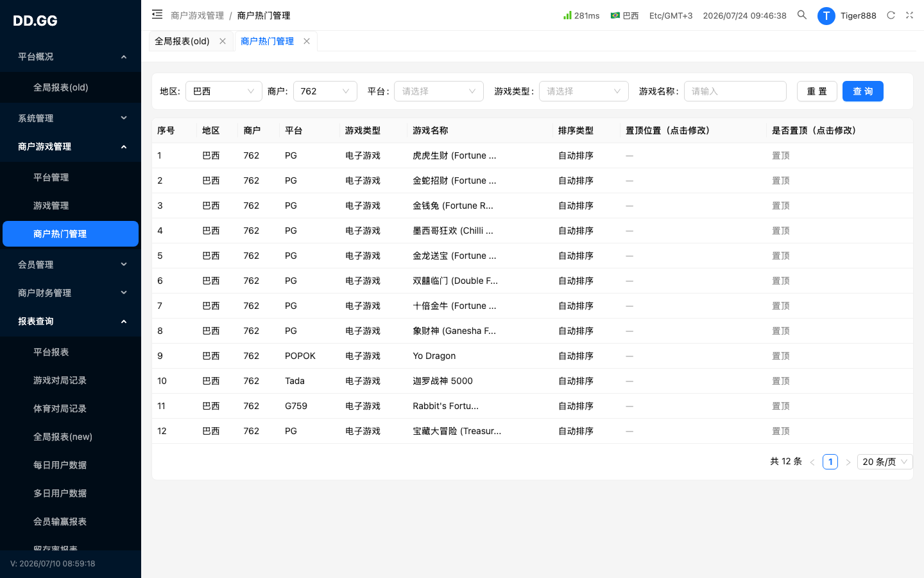Open 会员输赢报表 in the sidebar

71,521
